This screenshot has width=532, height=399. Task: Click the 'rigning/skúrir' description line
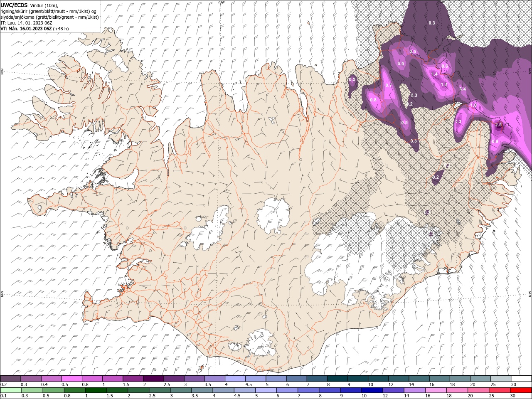49,11
